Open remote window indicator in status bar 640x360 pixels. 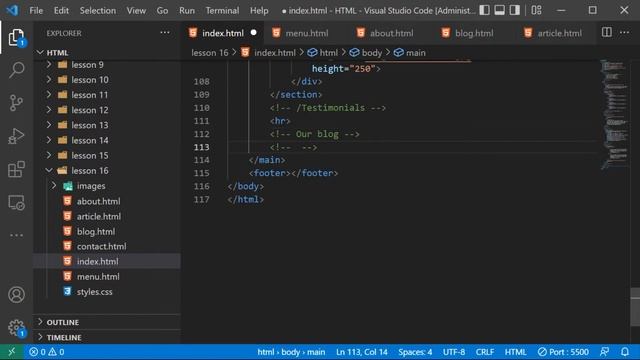(11, 352)
